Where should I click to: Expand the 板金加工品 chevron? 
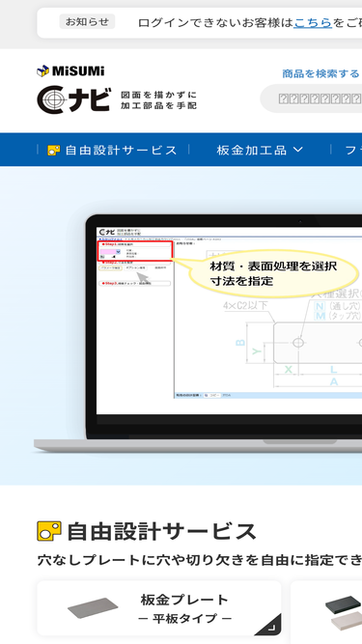[x=298, y=150]
